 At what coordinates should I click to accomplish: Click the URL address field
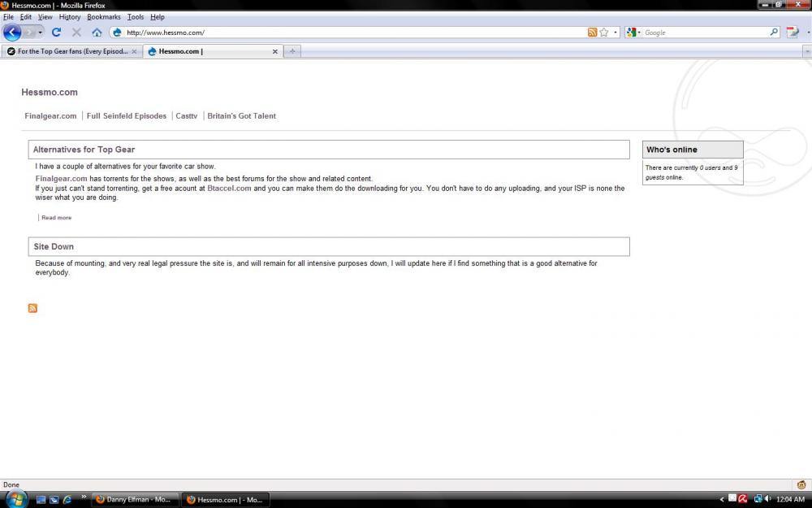coord(355,33)
